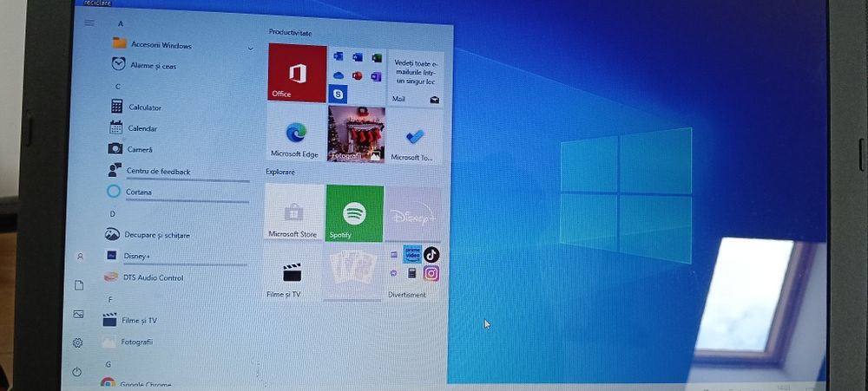
Task: Open Accesorii Windows folder in app list
Action: (x=182, y=45)
